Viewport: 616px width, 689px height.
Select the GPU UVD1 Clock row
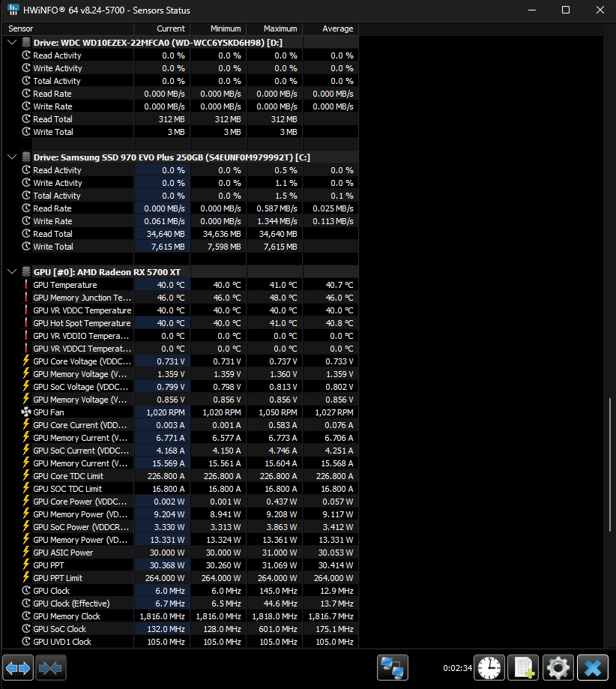pos(190,642)
